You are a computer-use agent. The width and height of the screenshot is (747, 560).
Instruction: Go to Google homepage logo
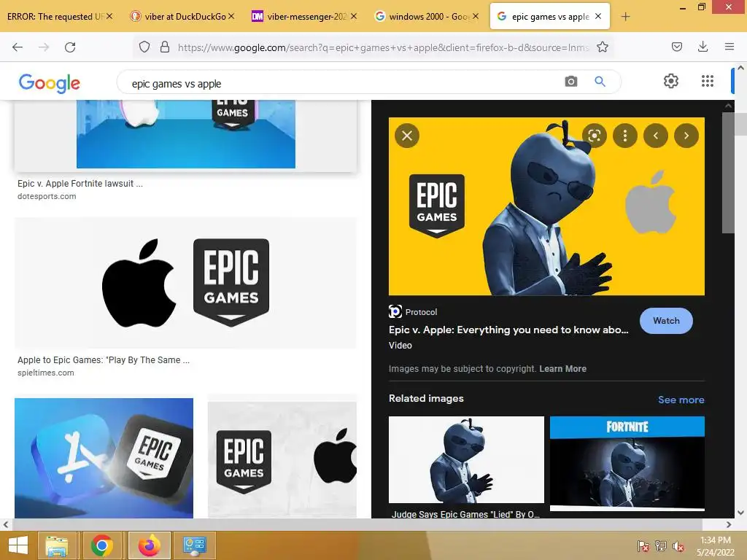(50, 83)
